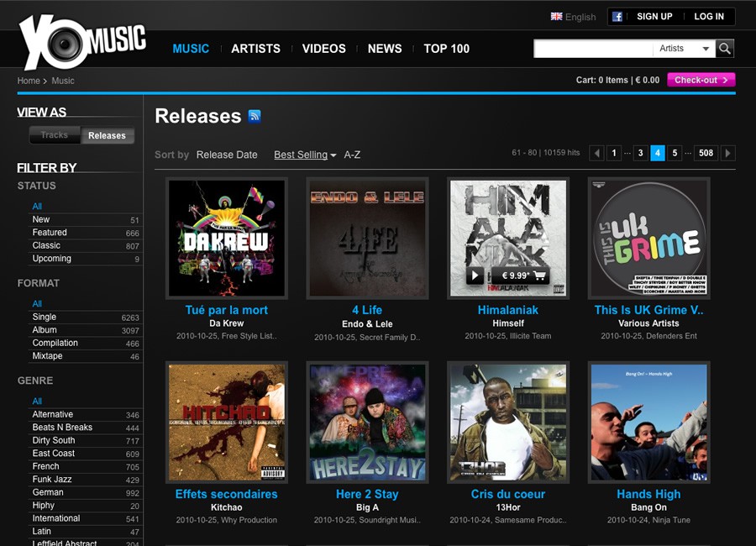
Task: Click the LOG IN button
Action: tap(709, 17)
